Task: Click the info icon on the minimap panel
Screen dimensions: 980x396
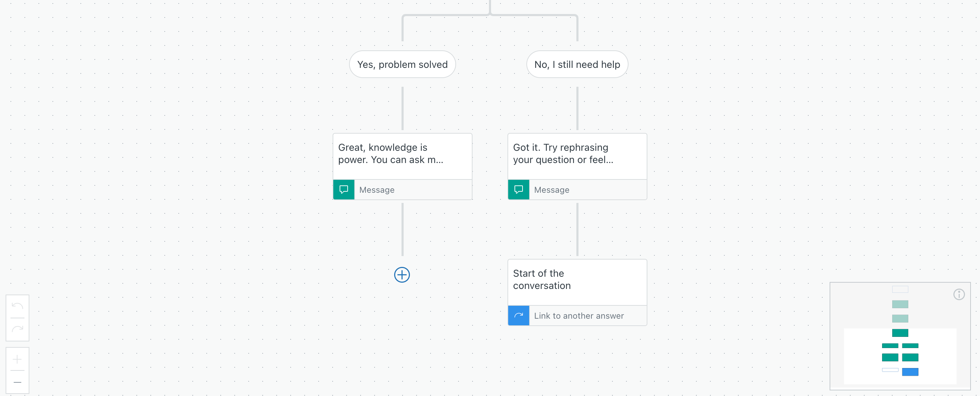Action: (959, 294)
